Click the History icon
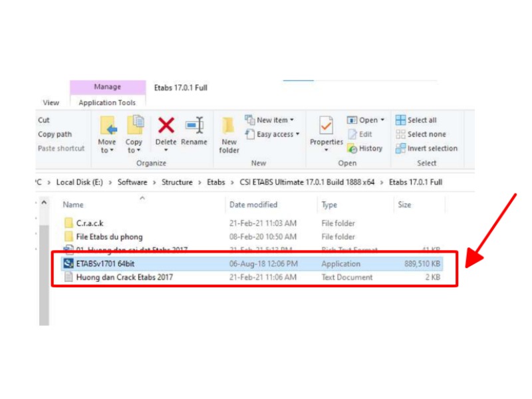The width and height of the screenshot is (532, 399). pyautogui.click(x=365, y=148)
